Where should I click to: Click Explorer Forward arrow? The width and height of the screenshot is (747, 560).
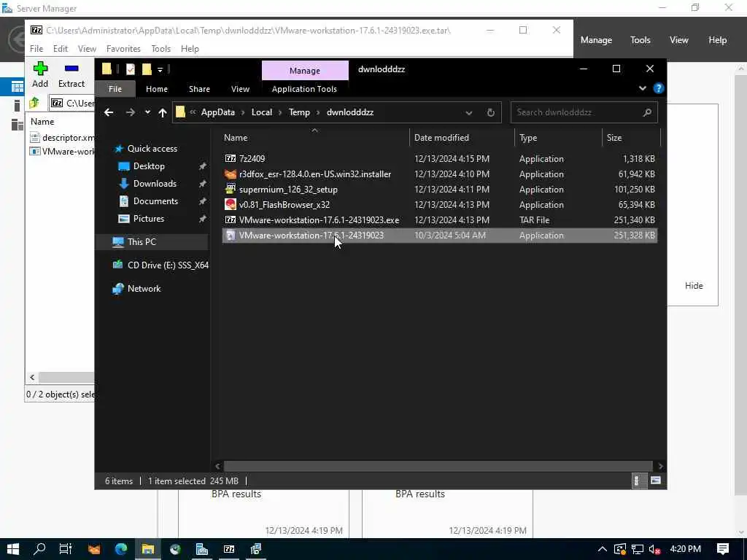[x=130, y=112]
